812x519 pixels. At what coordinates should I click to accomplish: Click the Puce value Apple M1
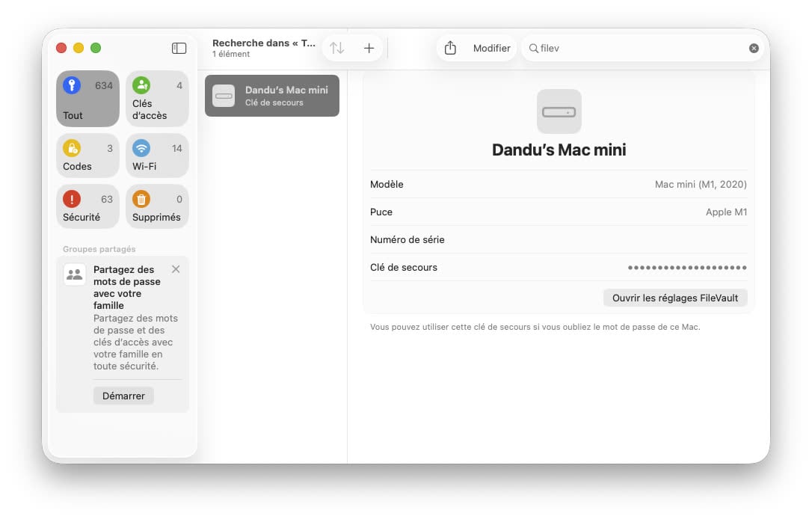(726, 212)
